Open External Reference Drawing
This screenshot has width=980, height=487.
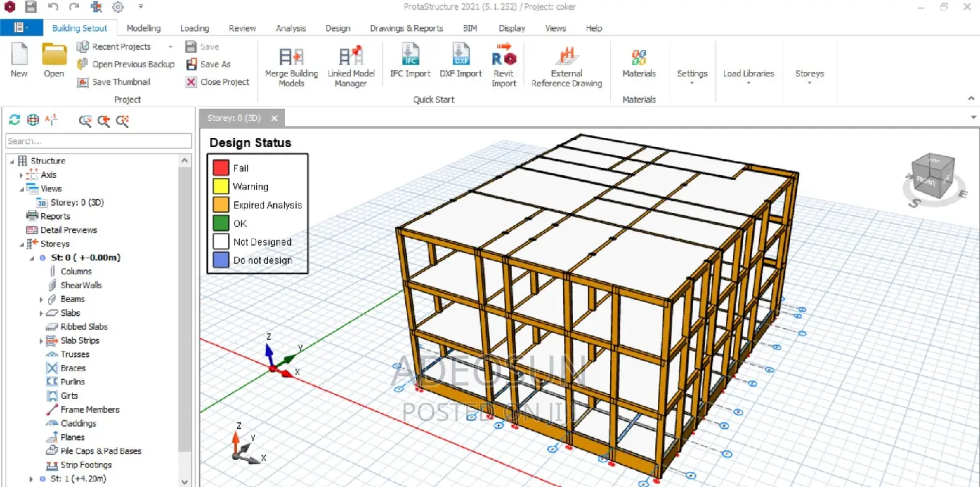(x=566, y=67)
